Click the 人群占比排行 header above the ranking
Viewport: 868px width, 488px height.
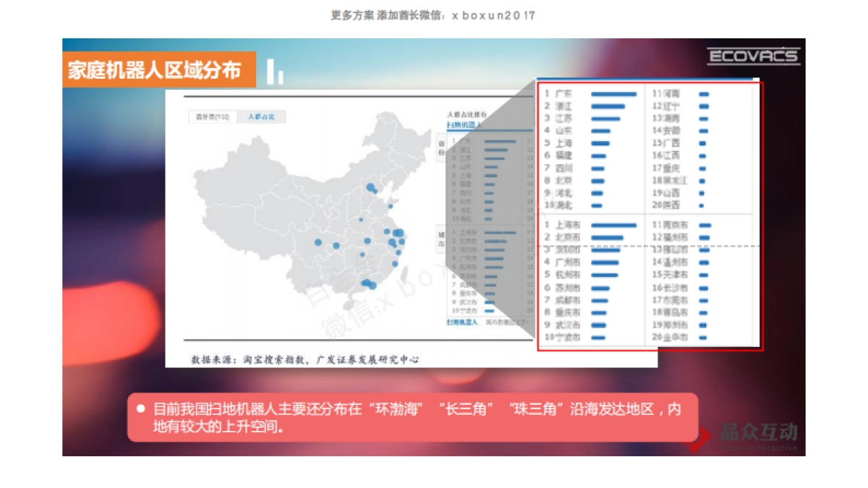pos(466,114)
